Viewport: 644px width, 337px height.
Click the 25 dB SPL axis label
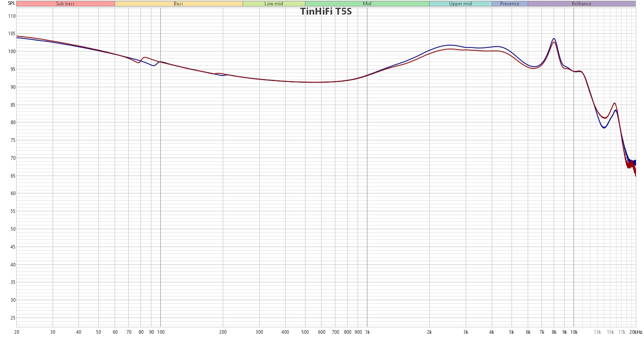(x=13, y=318)
